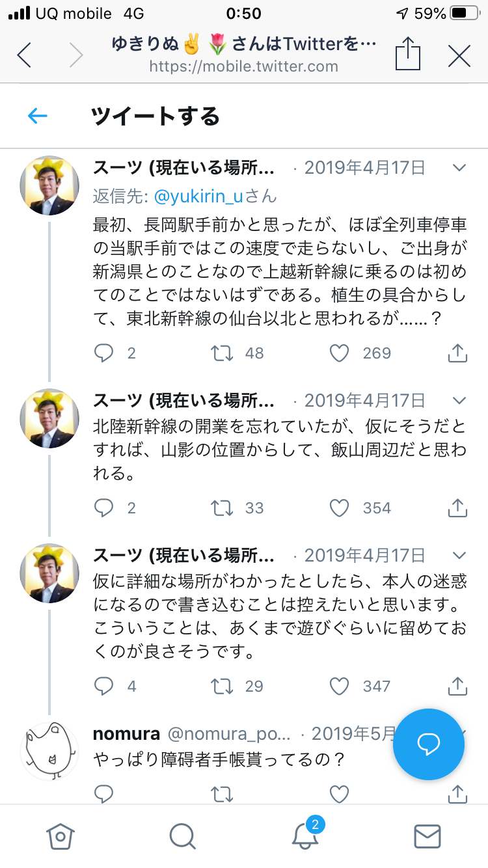Share the tweet with 29 retweets
The image size is (488, 868).
(457, 686)
